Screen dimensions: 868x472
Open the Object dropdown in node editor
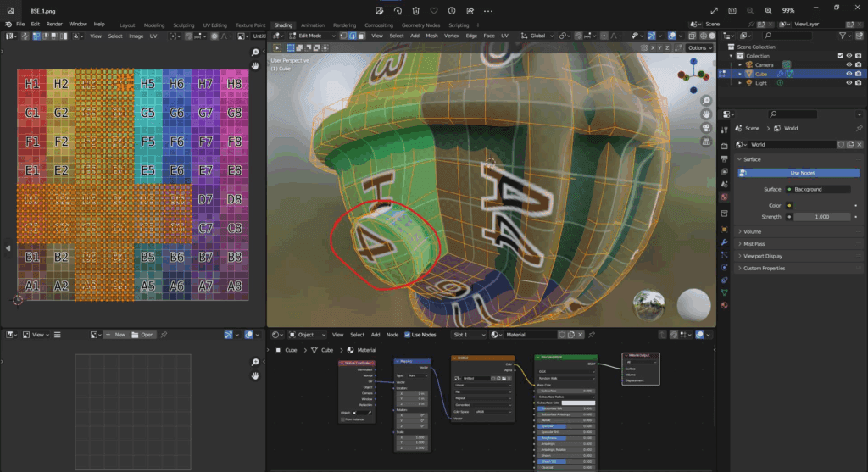point(307,335)
